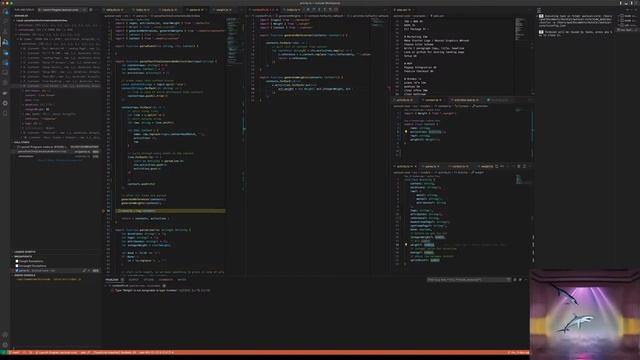Click the rightmost macOS menu bar status icon
Screen dimensions: 640x360
click(x=637, y=3)
